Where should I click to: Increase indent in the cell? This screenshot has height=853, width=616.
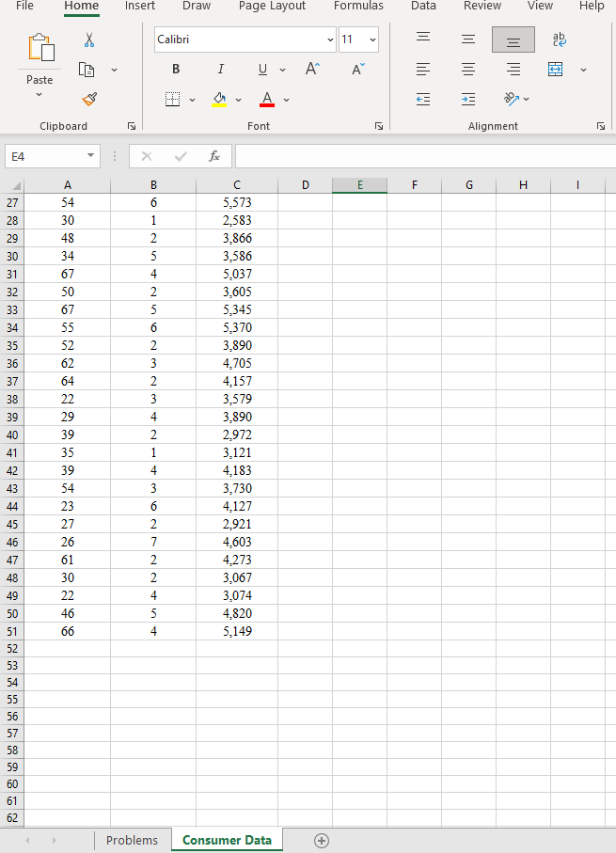coord(468,99)
